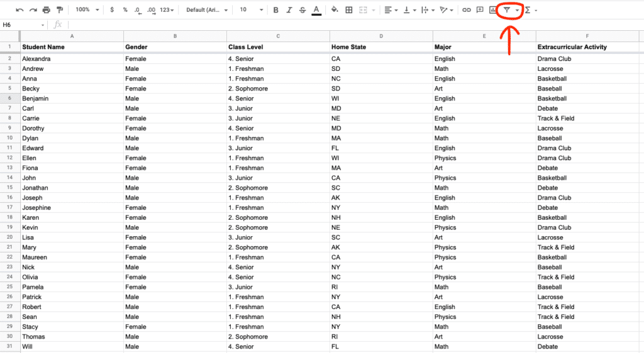Click the Redo icon
This screenshot has height=353, width=644.
coord(33,10)
